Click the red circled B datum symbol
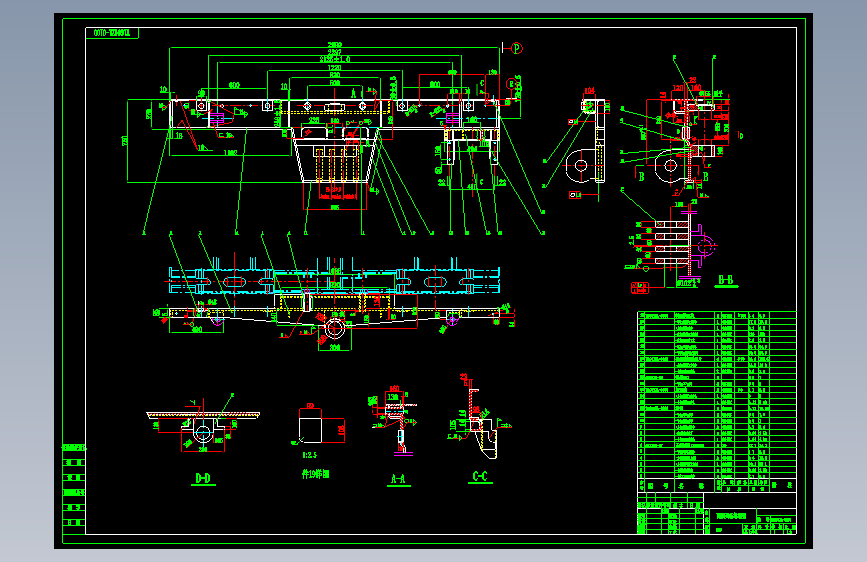The image size is (867, 562). pyautogui.click(x=511, y=84)
